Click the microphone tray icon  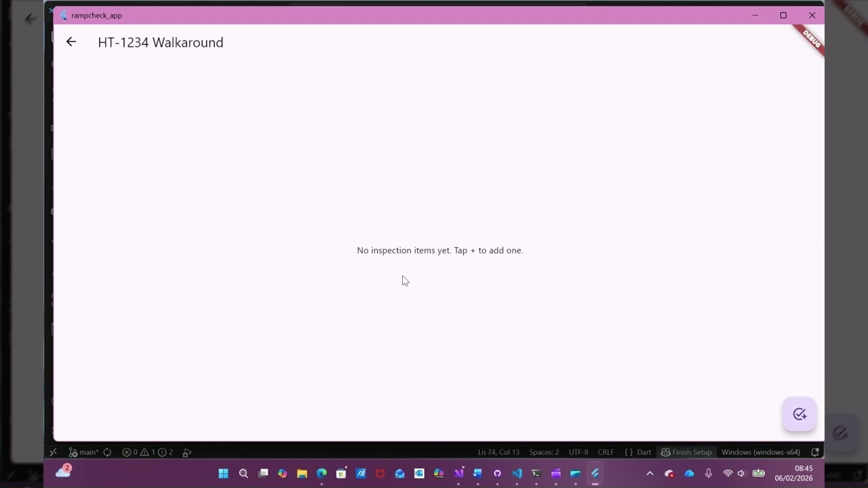click(709, 473)
